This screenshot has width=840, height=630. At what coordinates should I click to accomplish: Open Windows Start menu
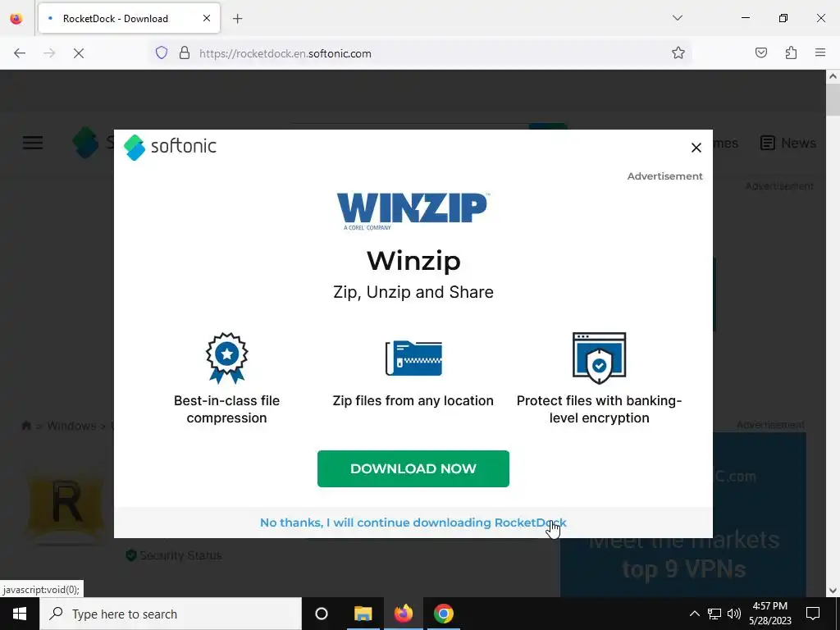tap(20, 614)
